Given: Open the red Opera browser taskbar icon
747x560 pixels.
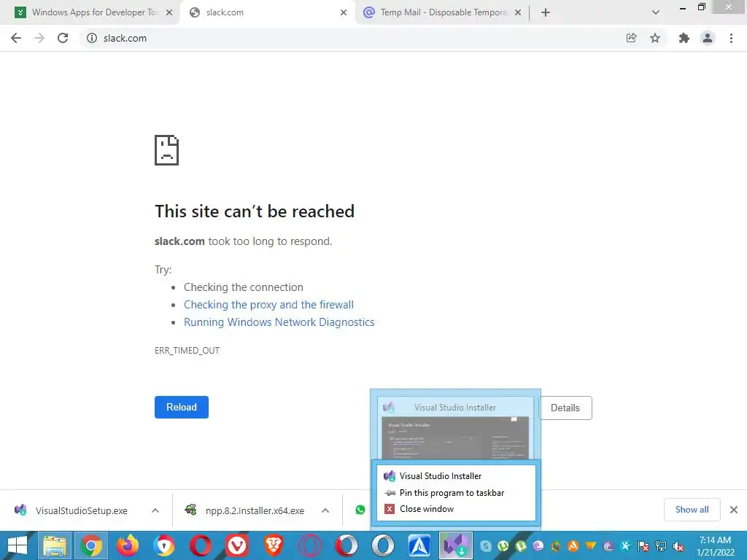Looking at the screenshot, I should 201,545.
